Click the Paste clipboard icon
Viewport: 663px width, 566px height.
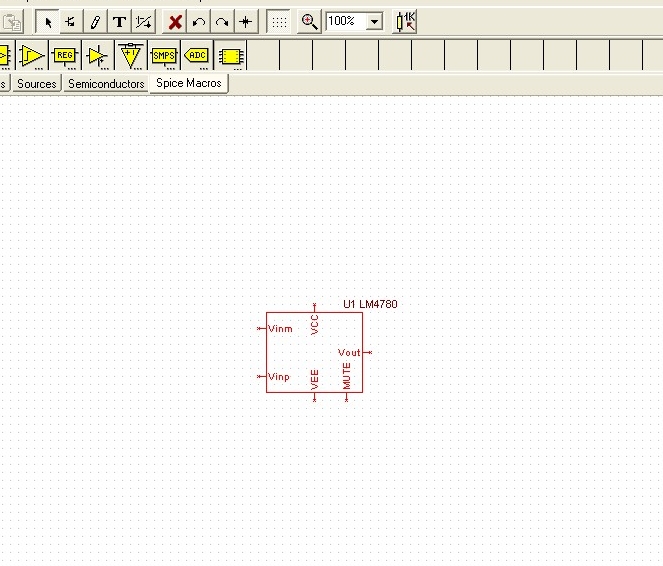[12, 22]
